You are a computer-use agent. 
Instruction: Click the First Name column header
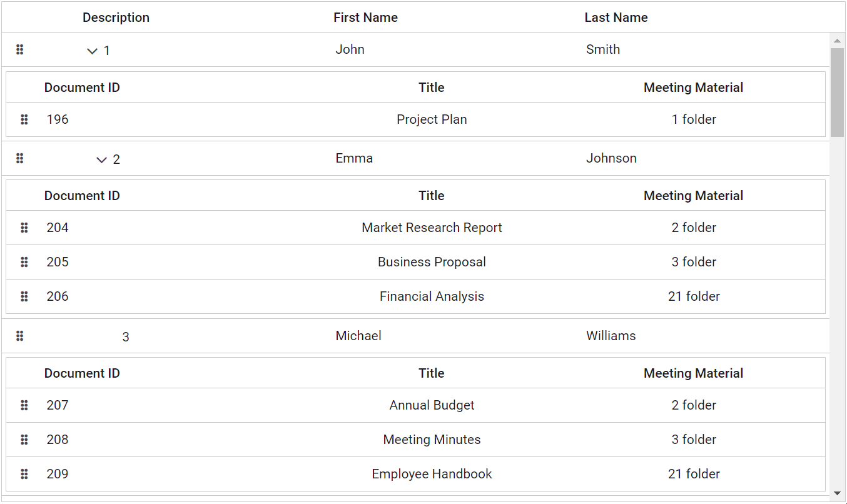point(365,18)
